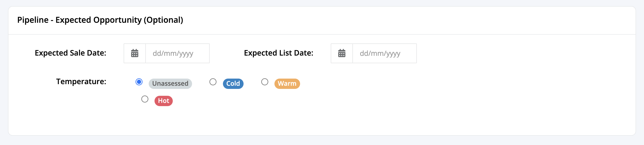Click the Expected List Date input field
Image resolution: width=644 pixels, height=145 pixels.
click(x=385, y=53)
